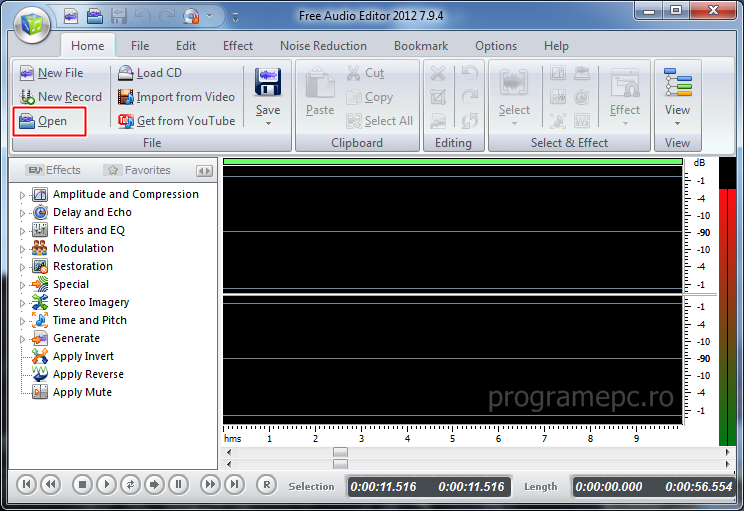Click the application orb menu button
The image size is (744, 511).
(32, 24)
